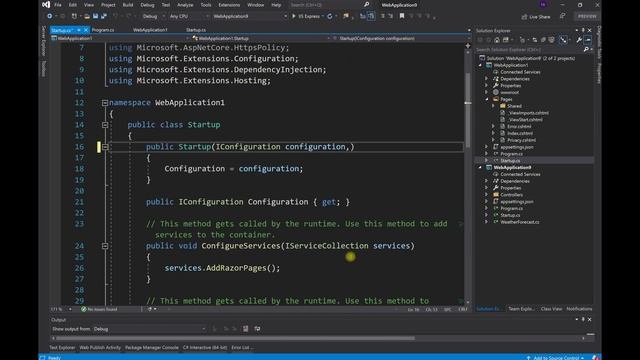Expand the Controllers folder under WebApplication9
640x360 pixels.
tap(487, 195)
